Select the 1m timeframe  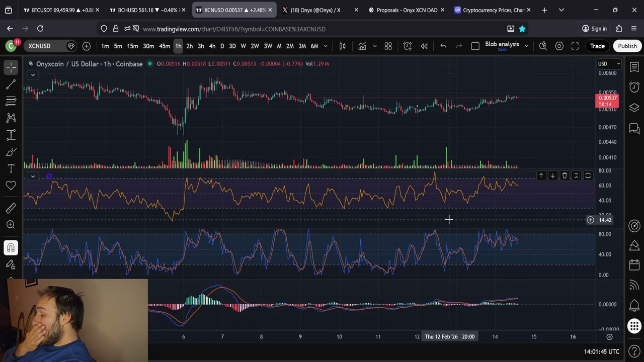coord(105,46)
